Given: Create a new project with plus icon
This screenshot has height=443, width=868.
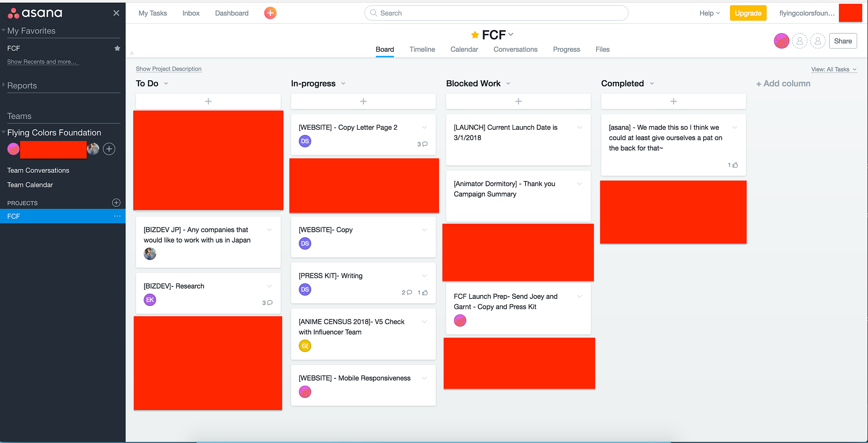Looking at the screenshot, I should 116,203.
